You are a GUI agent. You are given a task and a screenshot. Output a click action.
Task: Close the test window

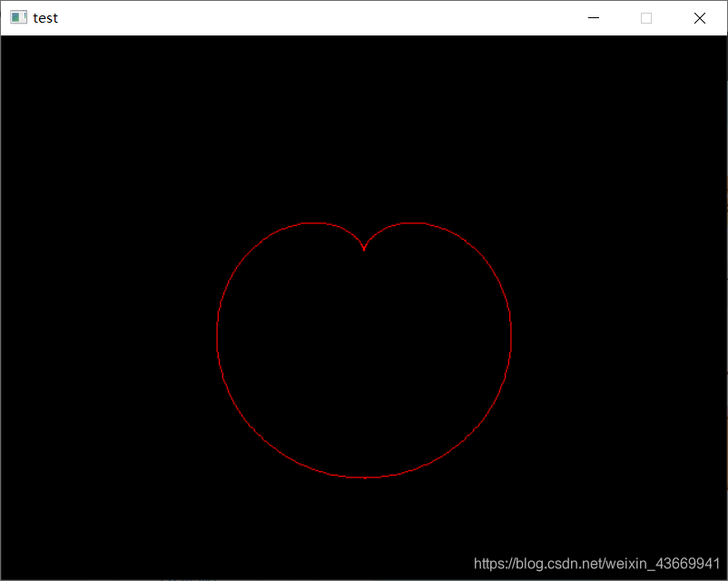click(x=700, y=18)
